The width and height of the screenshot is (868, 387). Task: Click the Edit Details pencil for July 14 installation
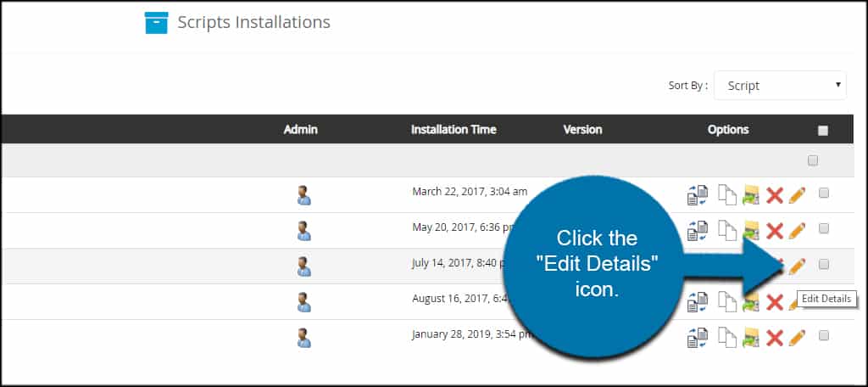tap(797, 266)
